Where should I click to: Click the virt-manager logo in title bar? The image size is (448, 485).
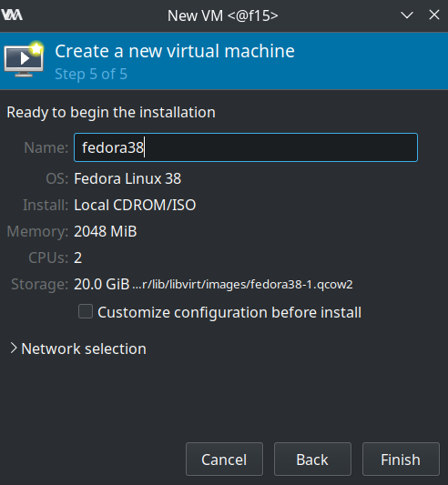tap(12, 15)
